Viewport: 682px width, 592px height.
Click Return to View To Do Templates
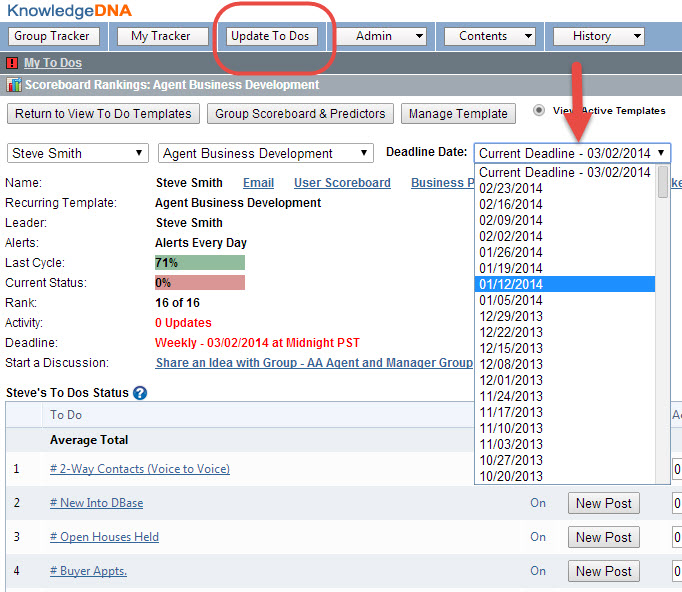point(103,114)
